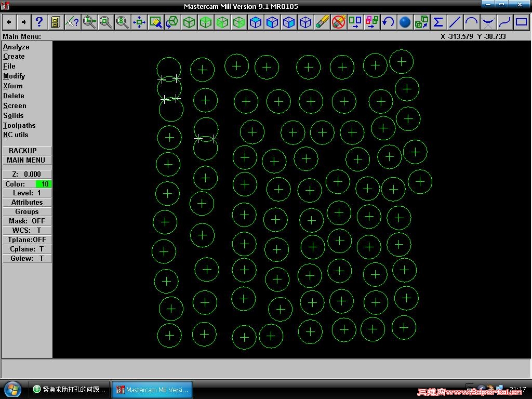The image size is (532, 399).
Task: Click the second green Gview cube icon
Action: pos(205,22)
